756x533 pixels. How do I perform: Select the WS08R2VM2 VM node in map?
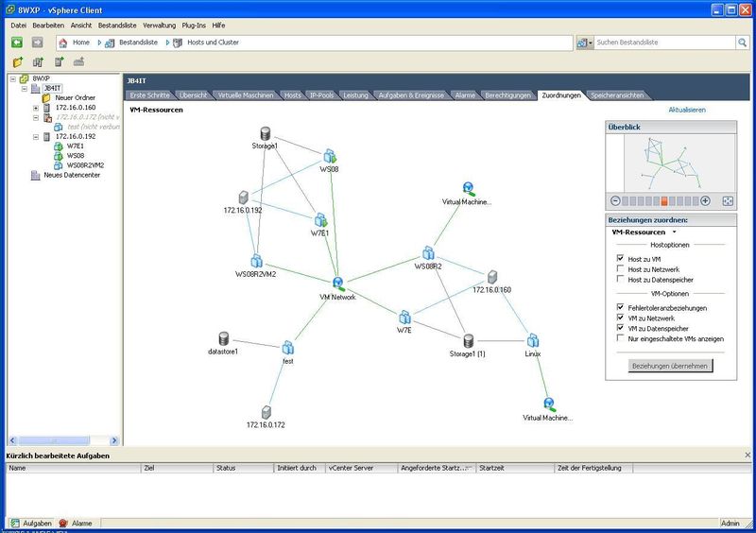256,261
